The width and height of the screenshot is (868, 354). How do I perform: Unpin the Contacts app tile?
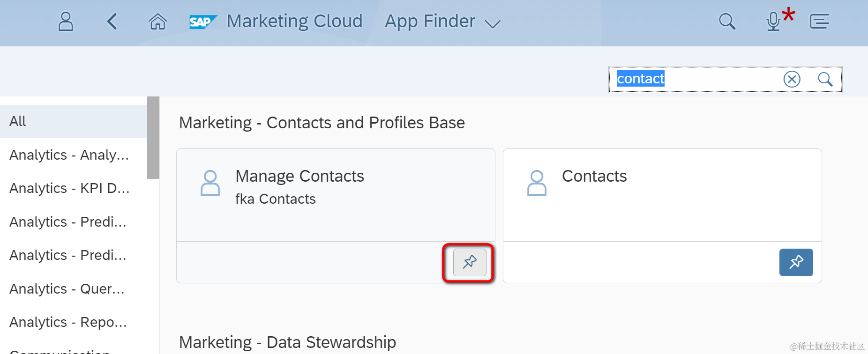[796, 262]
